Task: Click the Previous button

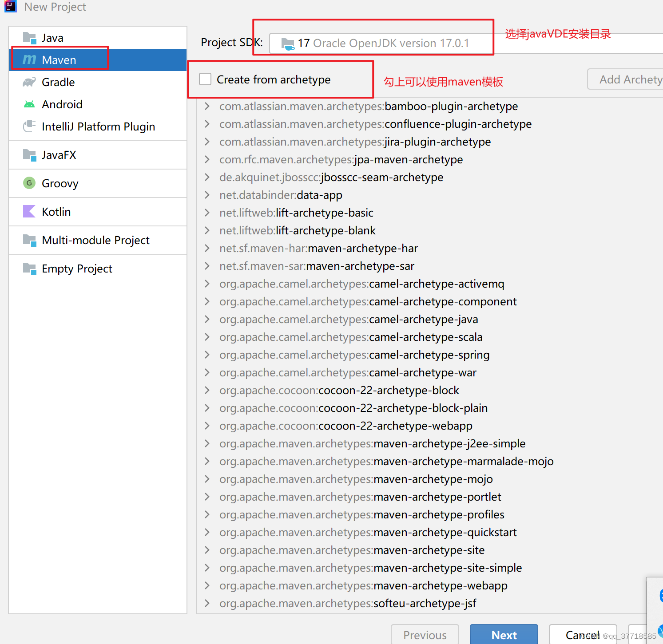Action: coord(424,635)
